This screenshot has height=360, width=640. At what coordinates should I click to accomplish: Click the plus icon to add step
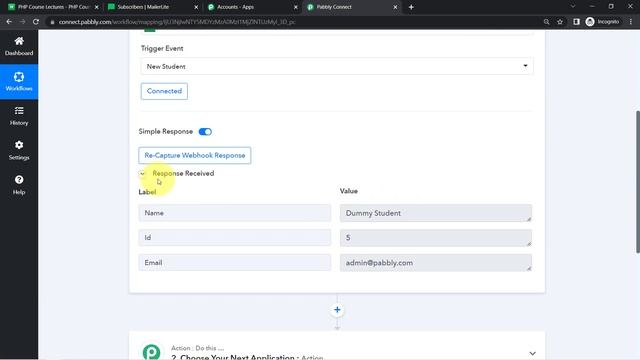337,310
